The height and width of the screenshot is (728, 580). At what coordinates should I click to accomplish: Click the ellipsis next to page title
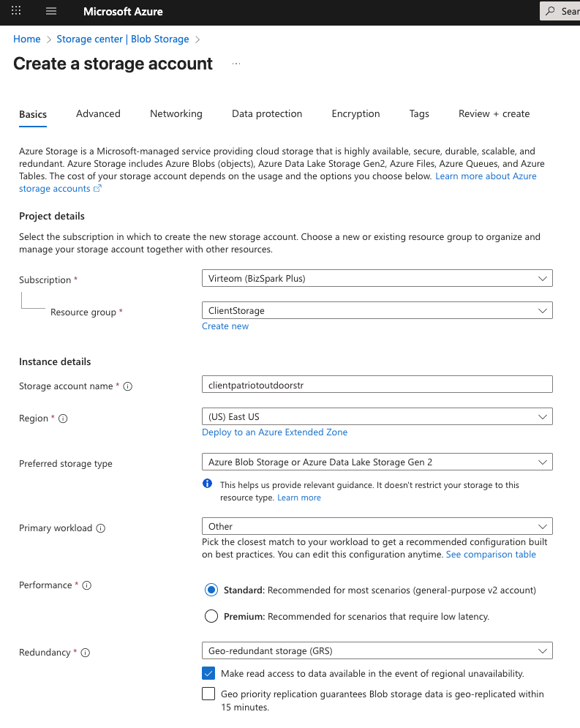[x=236, y=64]
